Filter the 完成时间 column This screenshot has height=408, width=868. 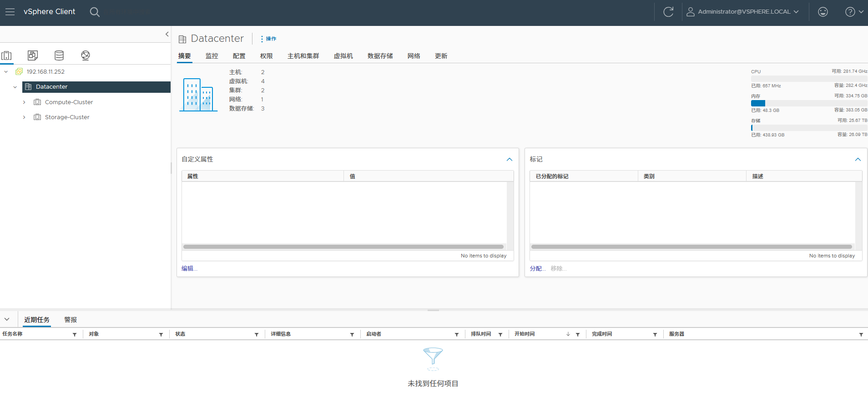tap(655, 335)
